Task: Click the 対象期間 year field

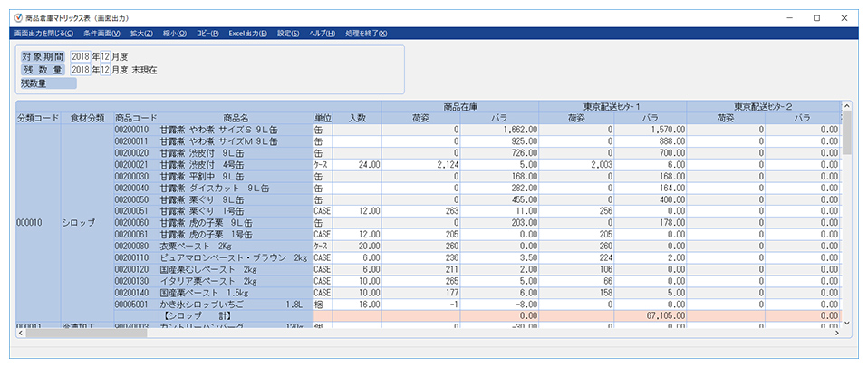Action: point(80,56)
